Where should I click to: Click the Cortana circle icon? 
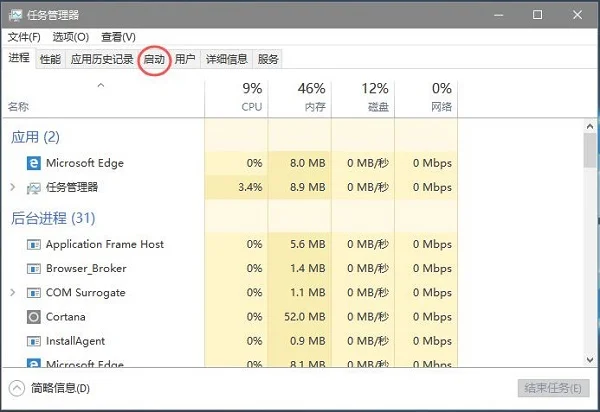tap(34, 317)
